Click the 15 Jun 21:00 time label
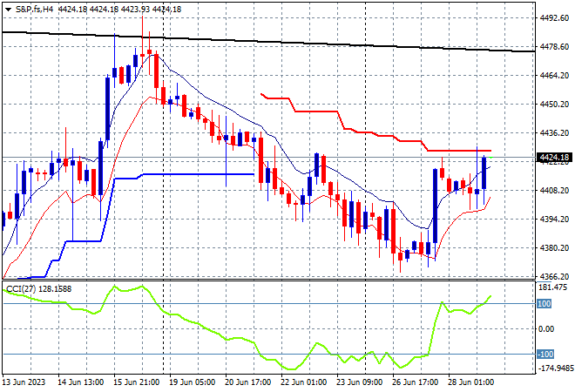The width and height of the screenshot is (575, 392). 136,382
